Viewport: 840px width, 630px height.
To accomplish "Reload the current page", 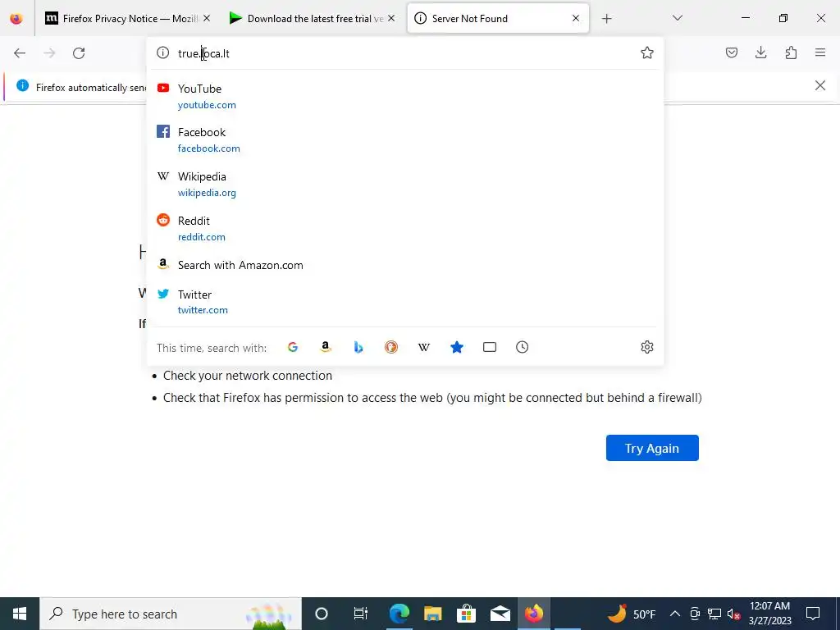I will (79, 53).
